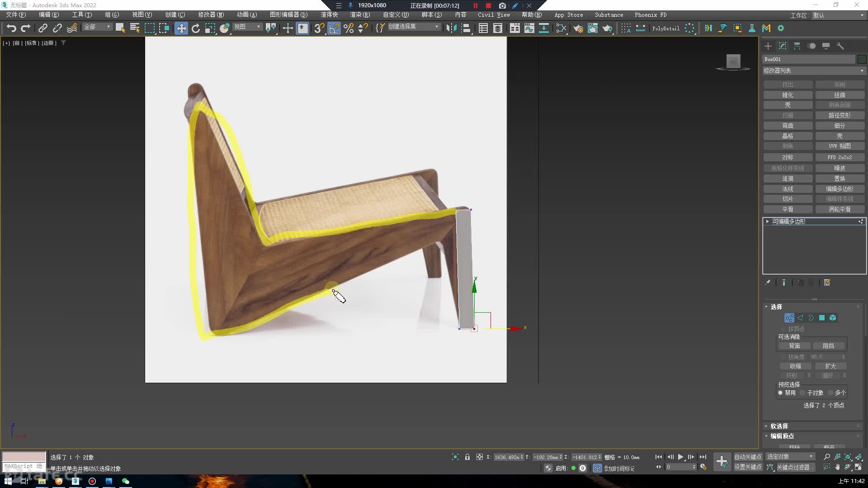Open the 修改器(M) menu

tap(211, 14)
